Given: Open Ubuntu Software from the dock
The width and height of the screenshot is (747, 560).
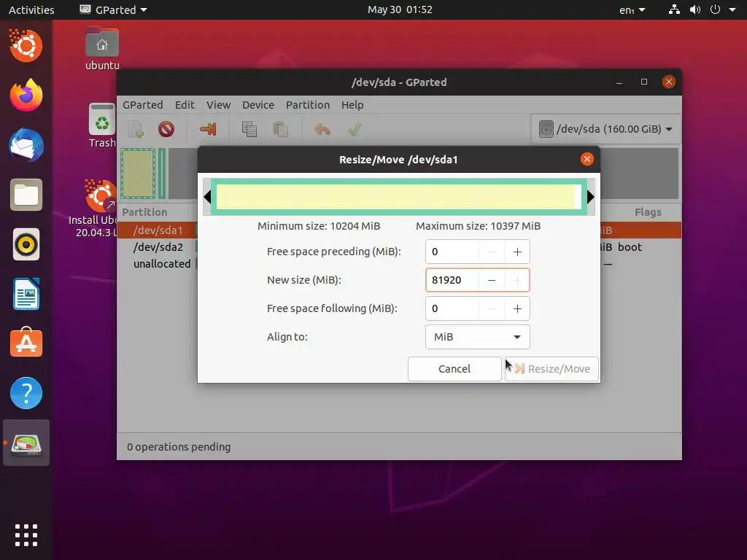Looking at the screenshot, I should coord(26,343).
